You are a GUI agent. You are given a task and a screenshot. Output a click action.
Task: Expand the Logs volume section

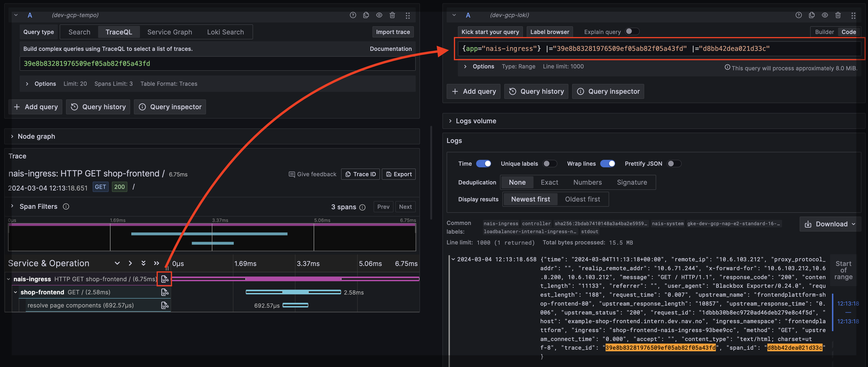(x=475, y=121)
